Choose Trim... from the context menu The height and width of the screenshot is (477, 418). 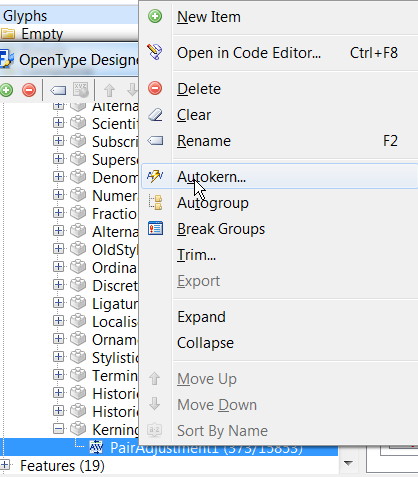[x=196, y=255]
